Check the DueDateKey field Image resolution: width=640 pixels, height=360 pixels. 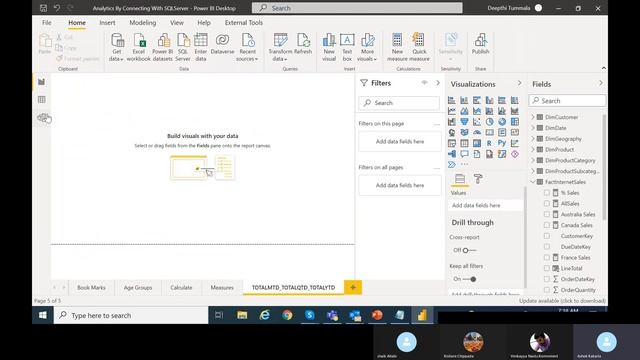click(x=547, y=247)
